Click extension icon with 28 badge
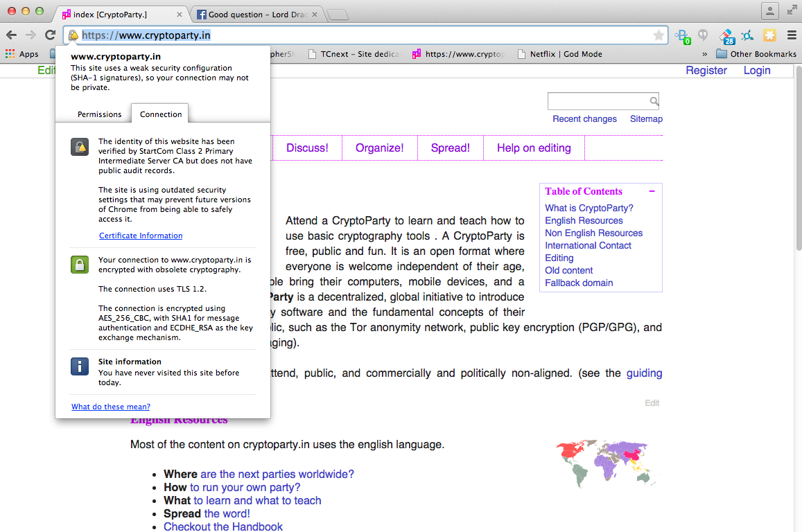The width and height of the screenshot is (802, 532). point(727,36)
